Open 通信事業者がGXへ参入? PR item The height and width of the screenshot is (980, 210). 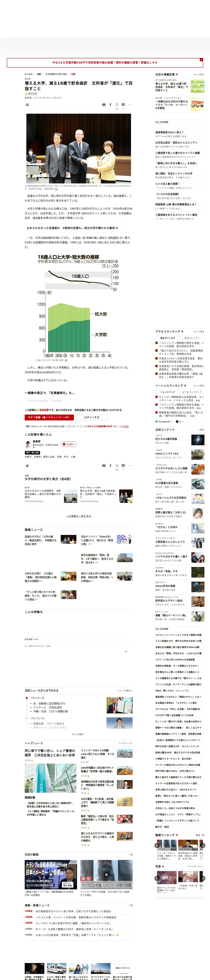coord(169,132)
